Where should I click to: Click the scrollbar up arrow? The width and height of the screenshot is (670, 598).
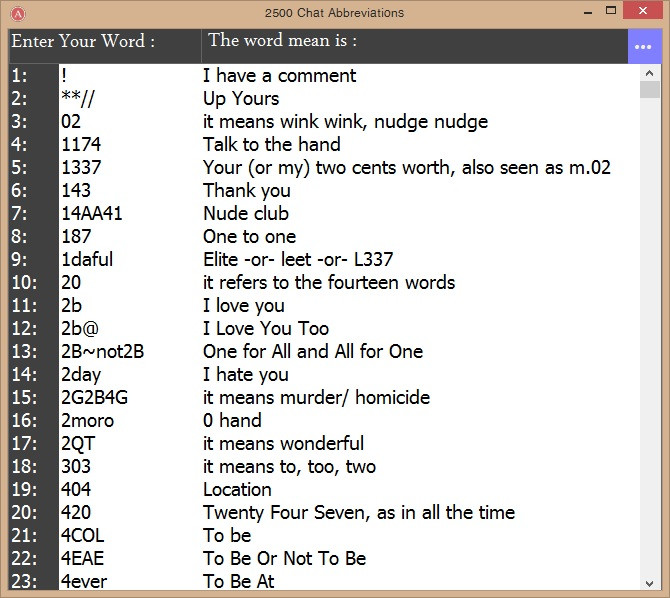(x=650, y=73)
